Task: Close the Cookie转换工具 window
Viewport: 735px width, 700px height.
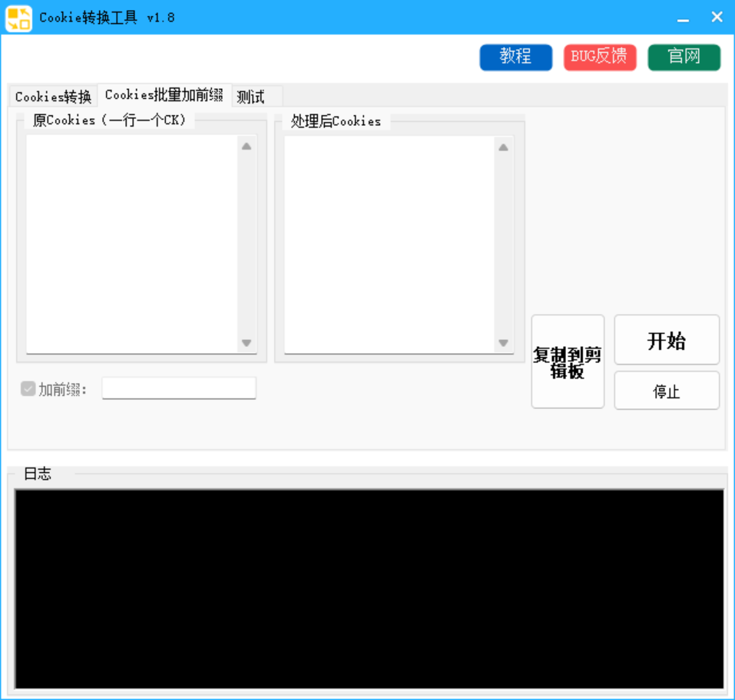Action: click(717, 18)
